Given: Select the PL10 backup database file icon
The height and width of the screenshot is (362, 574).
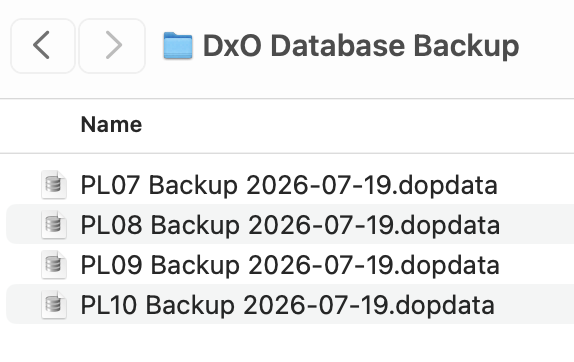Looking at the screenshot, I should pos(54,304).
